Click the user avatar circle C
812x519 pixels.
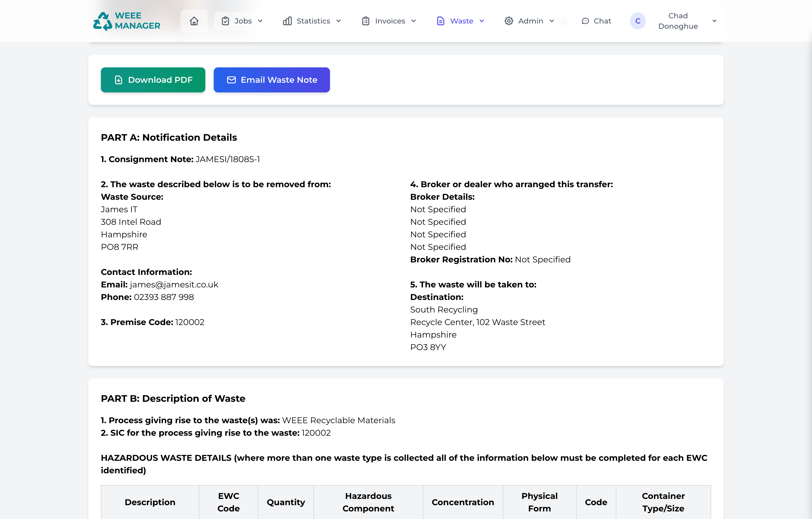coord(638,21)
